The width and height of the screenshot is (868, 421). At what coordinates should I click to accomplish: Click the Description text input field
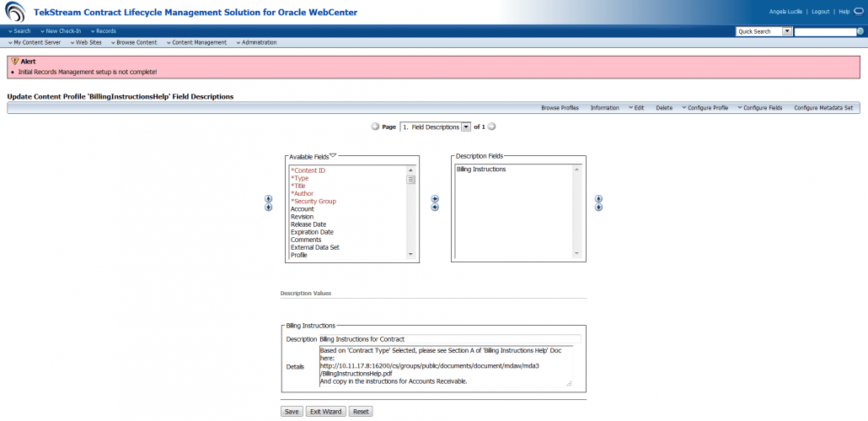tap(443, 339)
